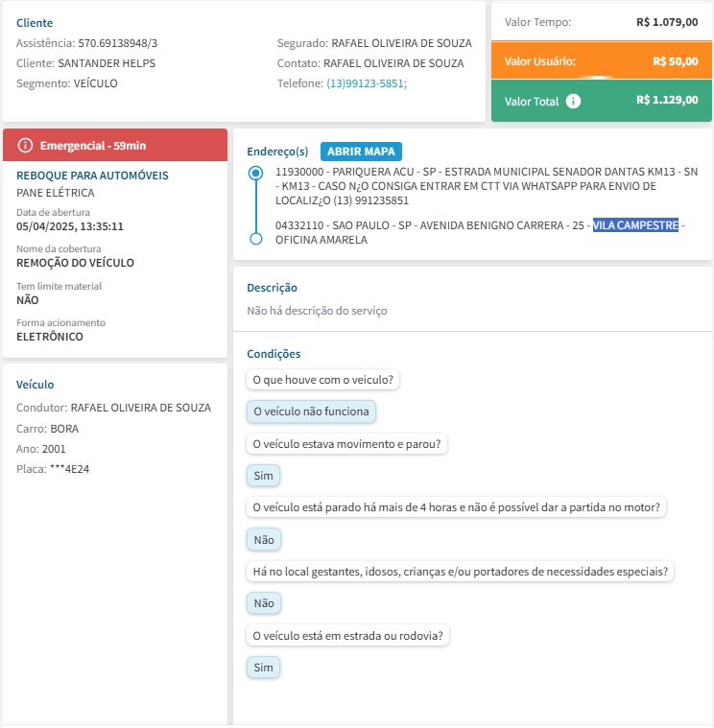
Task: Select the destination address marker for Sao Paulo
Action: [255, 239]
